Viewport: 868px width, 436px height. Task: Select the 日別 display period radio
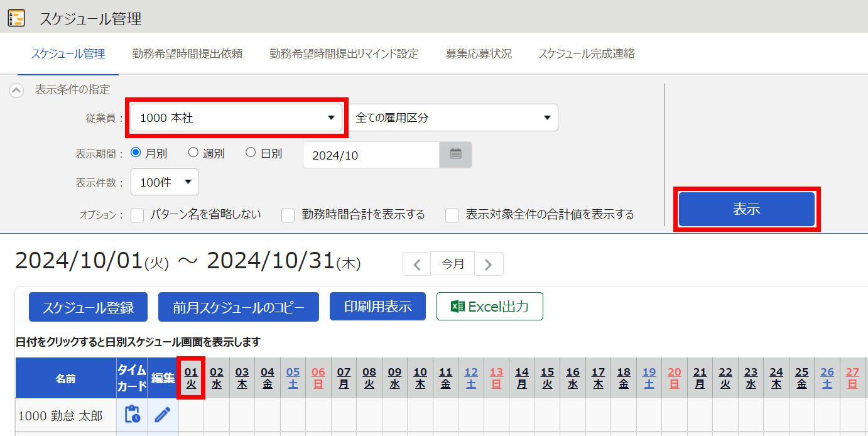click(x=251, y=152)
